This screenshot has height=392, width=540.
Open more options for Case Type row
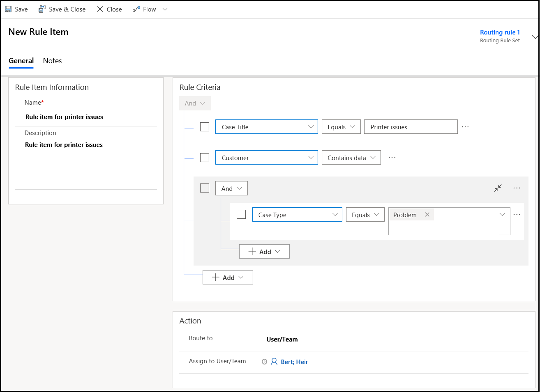517,214
